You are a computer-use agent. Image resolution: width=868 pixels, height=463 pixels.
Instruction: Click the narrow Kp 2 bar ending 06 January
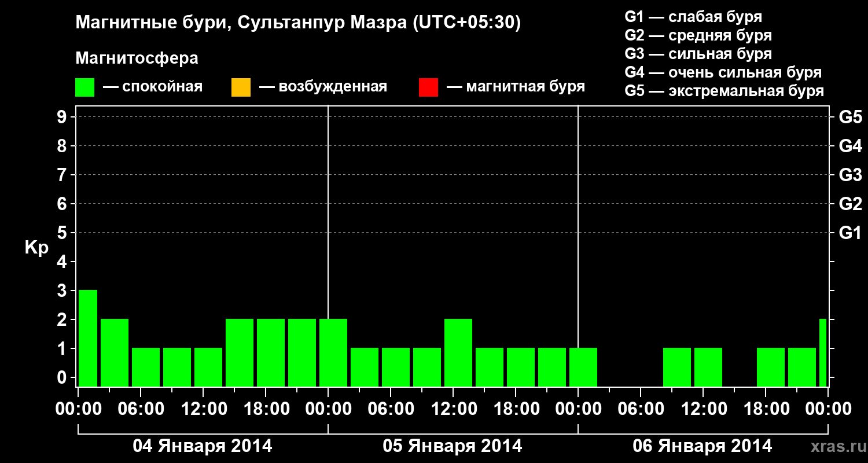[x=823, y=352]
